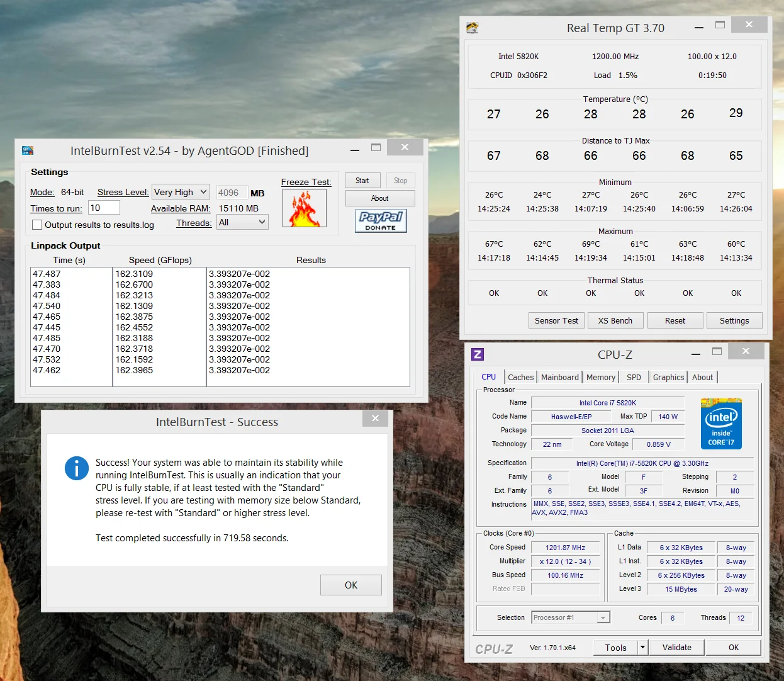Open the Threads dropdown set to All
Viewport: 784px width, 681px height.
pyautogui.click(x=242, y=222)
